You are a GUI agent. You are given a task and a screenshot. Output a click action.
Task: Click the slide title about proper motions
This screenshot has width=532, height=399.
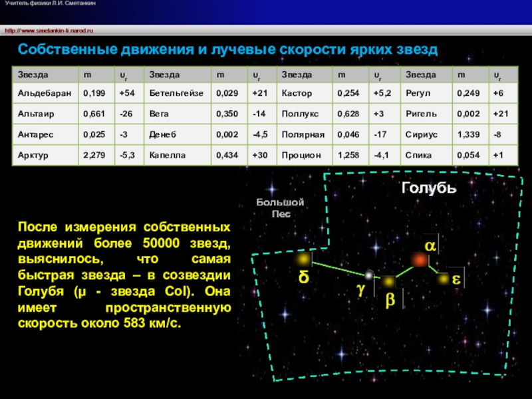coord(227,49)
